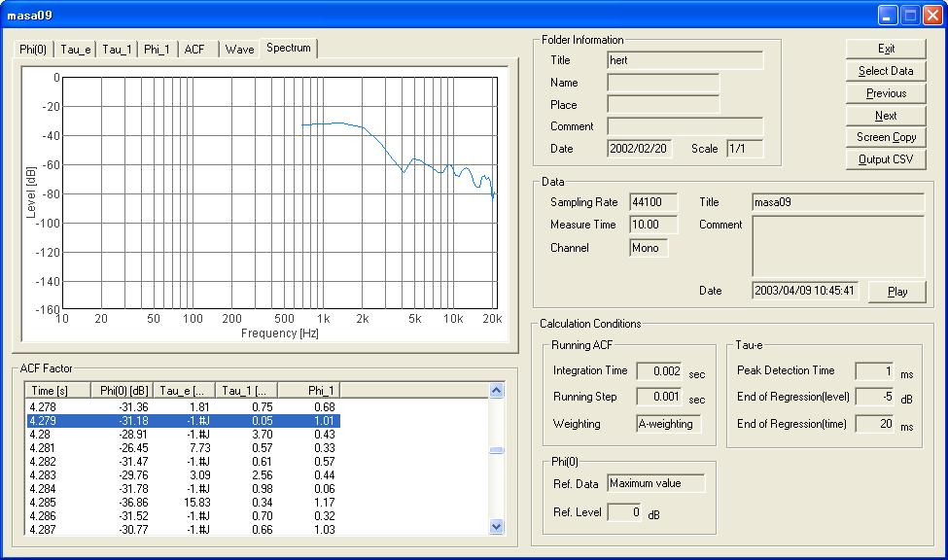Click the Weighting field A-weighting
Screen dimensions: 948x560
click(x=669, y=425)
